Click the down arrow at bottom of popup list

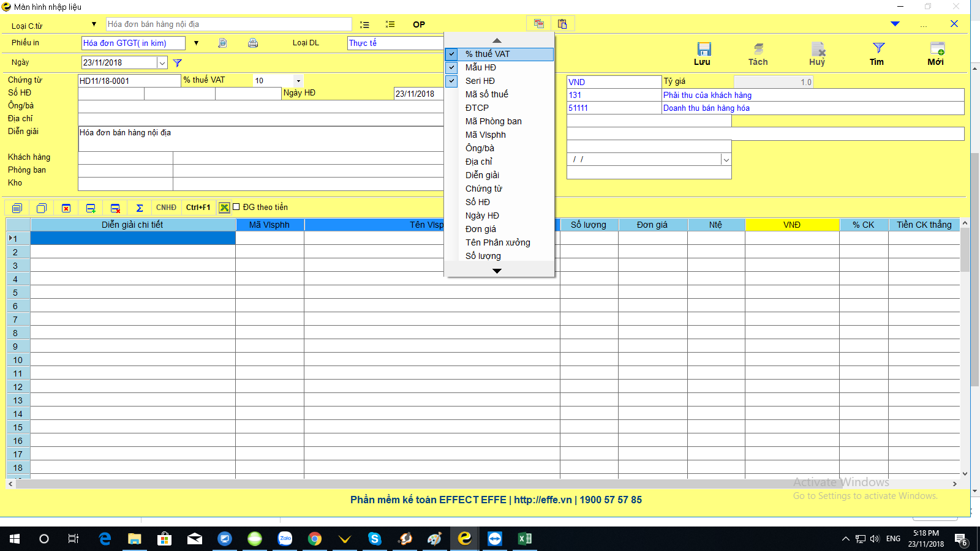(497, 271)
